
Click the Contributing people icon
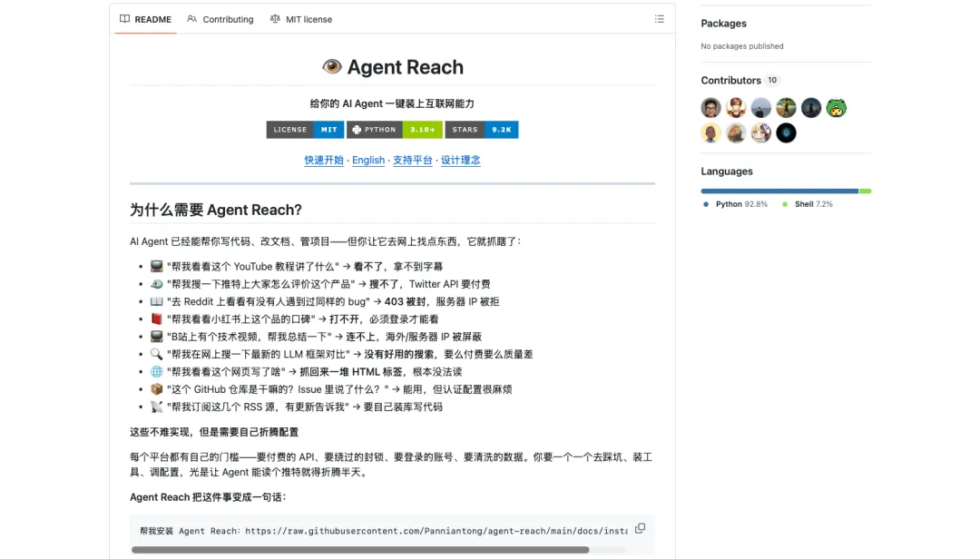pyautogui.click(x=191, y=19)
